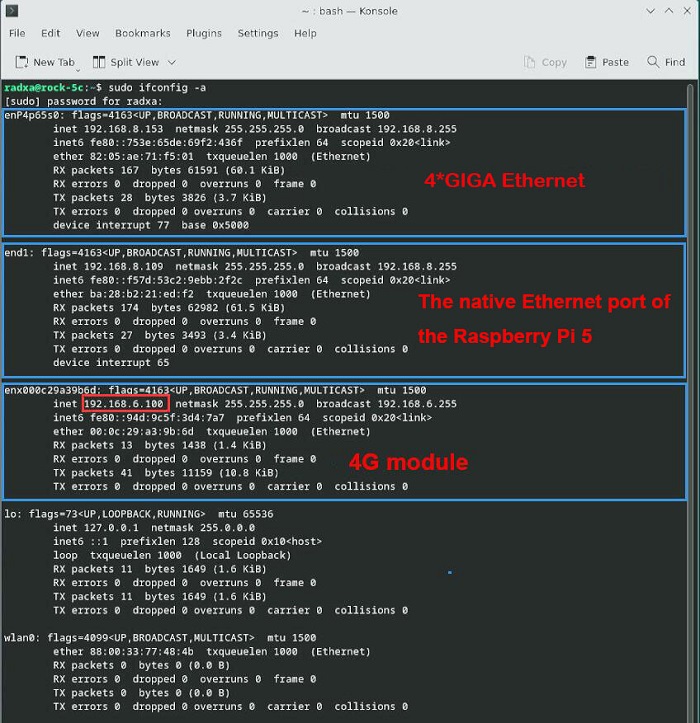The image size is (700, 723).
Task: Click the 'device interrupt 65' line
Action: coord(111,363)
